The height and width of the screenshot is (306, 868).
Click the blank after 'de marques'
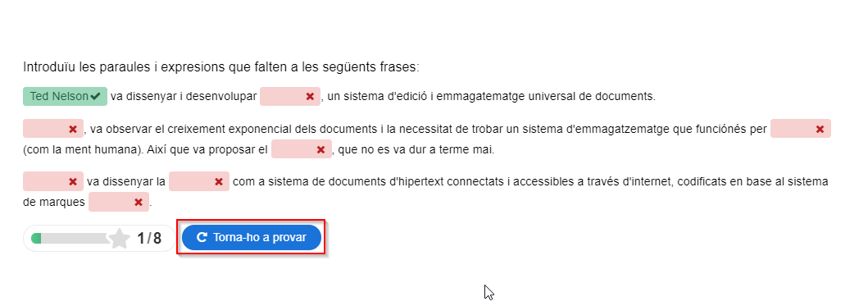click(x=119, y=202)
